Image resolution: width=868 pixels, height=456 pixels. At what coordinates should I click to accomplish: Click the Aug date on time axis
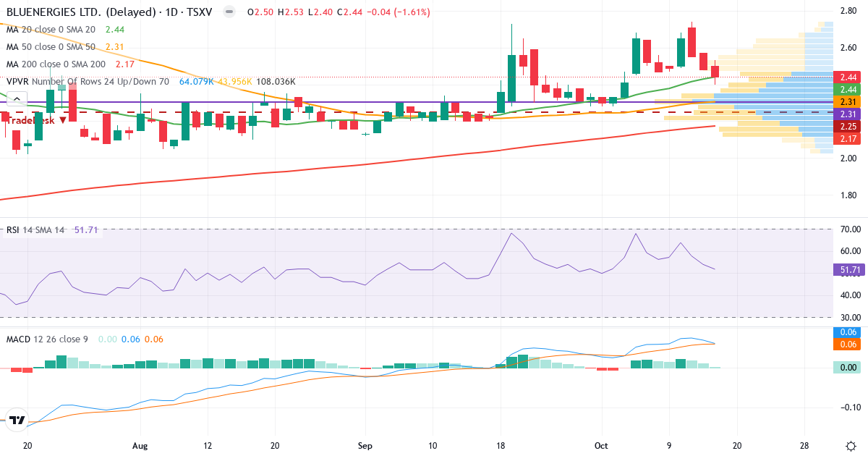point(140,446)
